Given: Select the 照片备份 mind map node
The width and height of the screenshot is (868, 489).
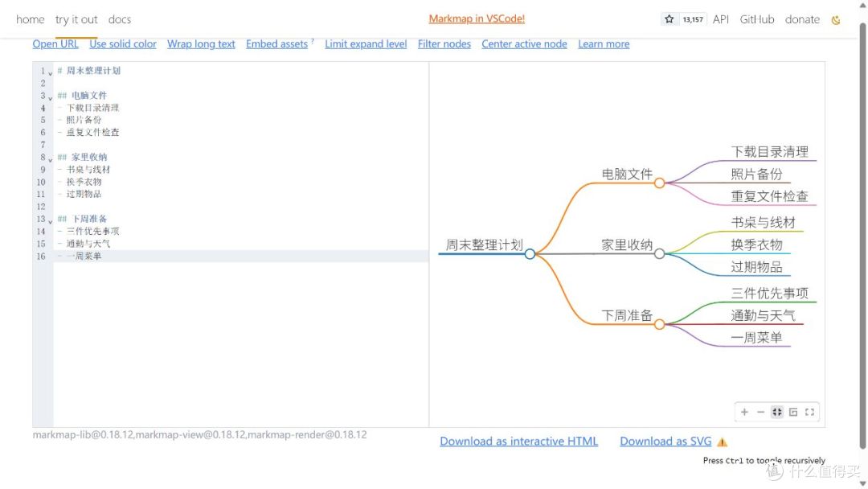Looking at the screenshot, I should coord(756,174).
